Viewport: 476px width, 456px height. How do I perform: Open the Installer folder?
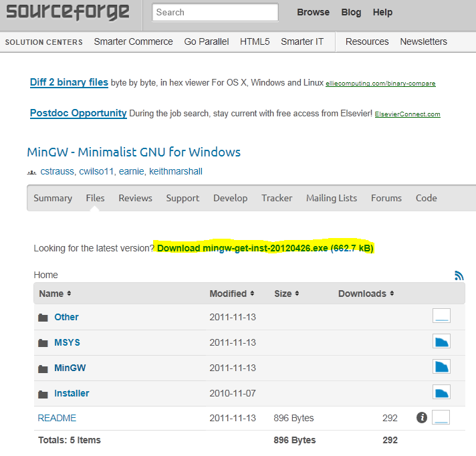point(72,393)
